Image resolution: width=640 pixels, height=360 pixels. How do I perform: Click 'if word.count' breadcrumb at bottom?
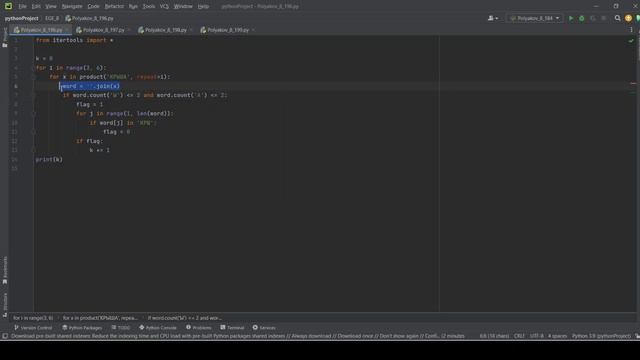click(x=184, y=318)
